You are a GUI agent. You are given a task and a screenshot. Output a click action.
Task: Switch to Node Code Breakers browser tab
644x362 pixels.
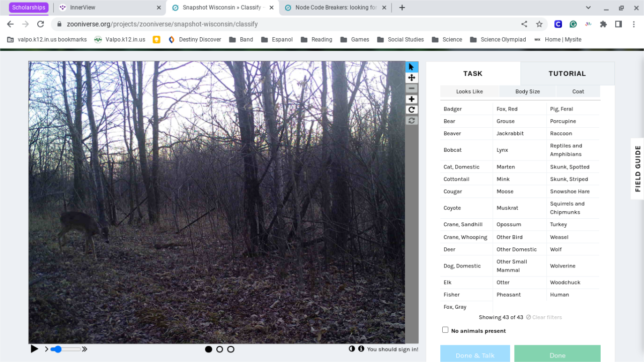(336, 8)
